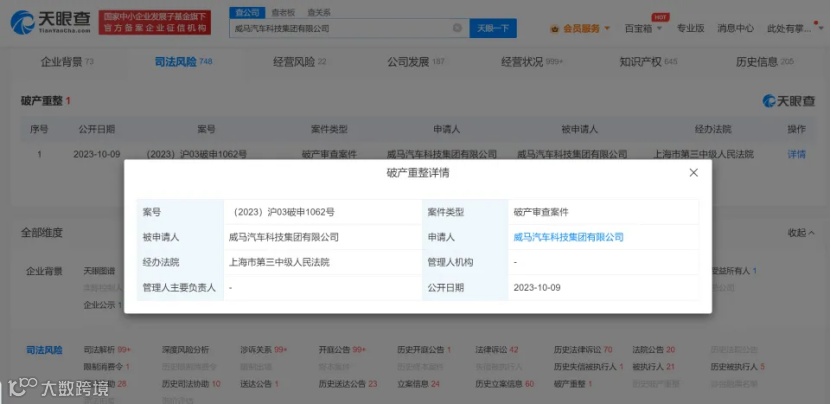Switch to the 历史信息 tab
Image resolution: width=831 pixels, height=404 pixels.
coord(764,62)
